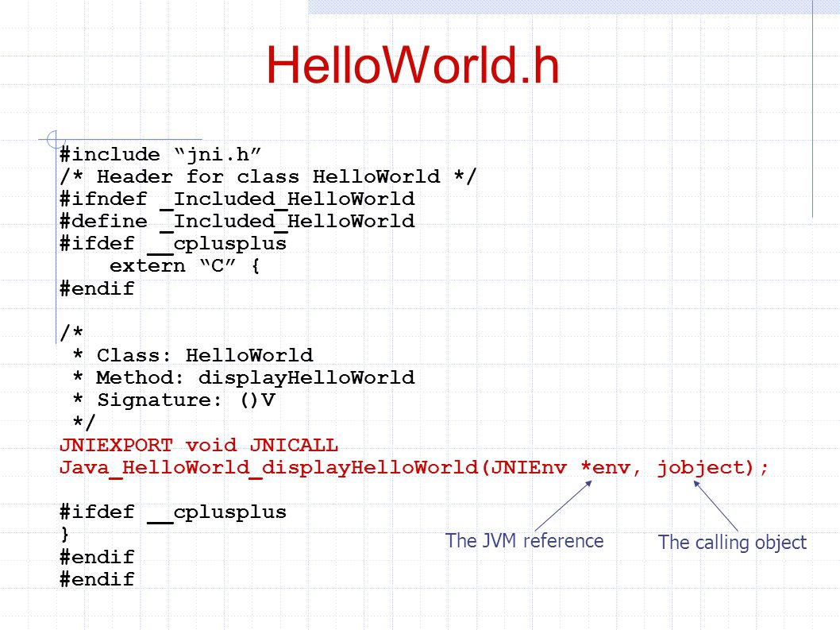Click the annotation The calling object
This screenshot has height=630, width=840.
(x=732, y=543)
